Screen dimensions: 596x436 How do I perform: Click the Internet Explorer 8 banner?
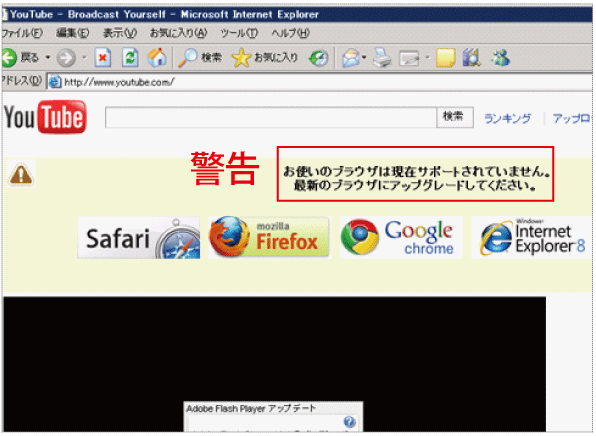(x=532, y=238)
